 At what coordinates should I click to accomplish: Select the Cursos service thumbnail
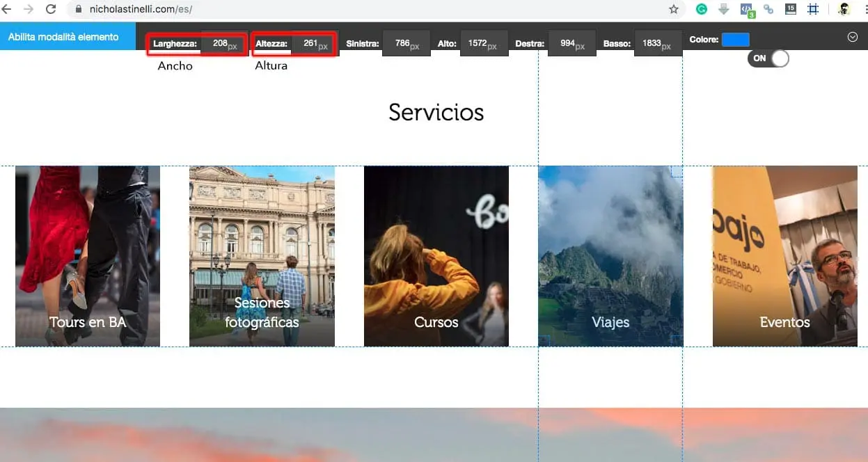point(436,256)
